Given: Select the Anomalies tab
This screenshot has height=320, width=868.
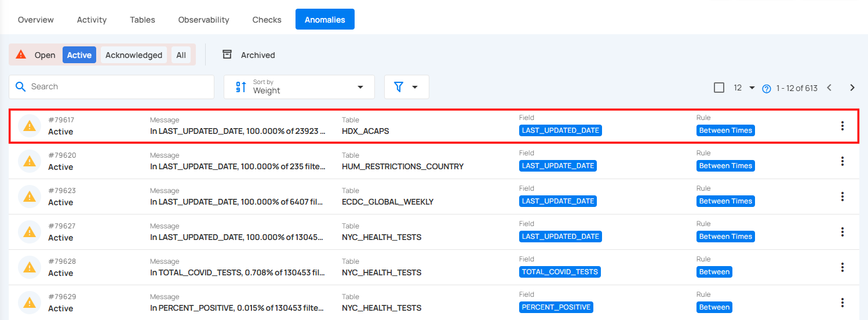Looking at the screenshot, I should (325, 20).
